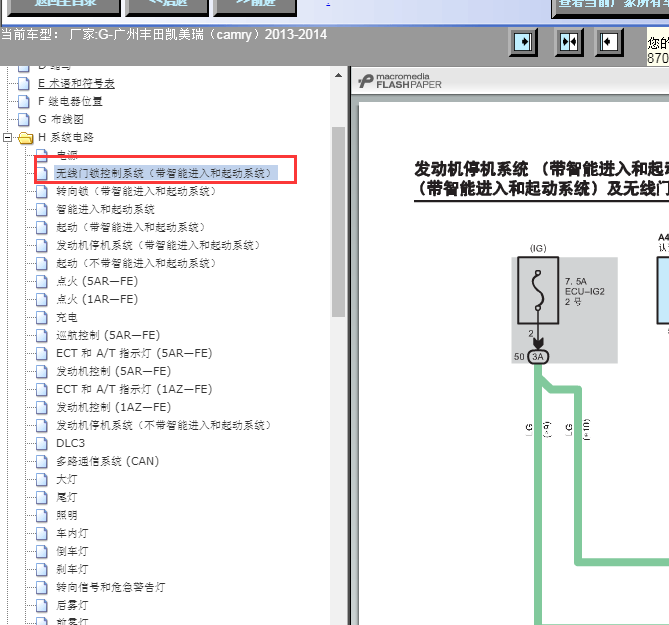Click the H 系统电路 folder label
Viewport: 669px width, 625px height.
tap(66, 137)
